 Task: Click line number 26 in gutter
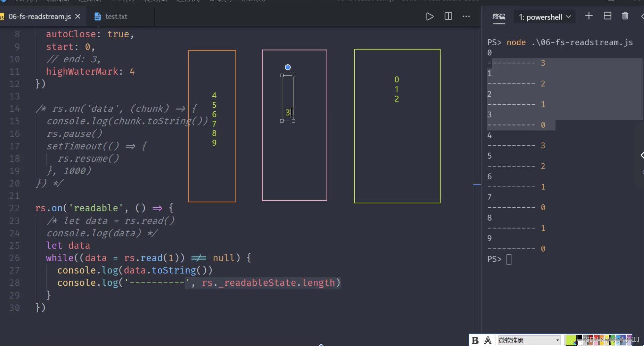tap(15, 258)
